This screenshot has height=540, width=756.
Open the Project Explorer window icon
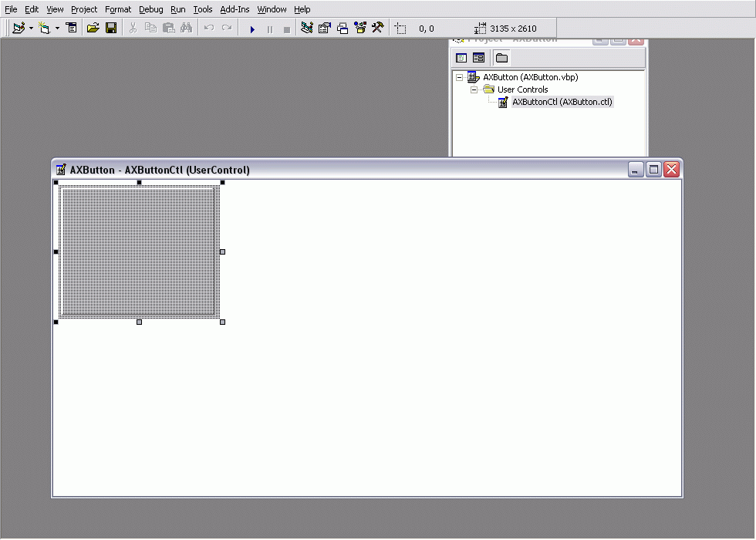307,28
